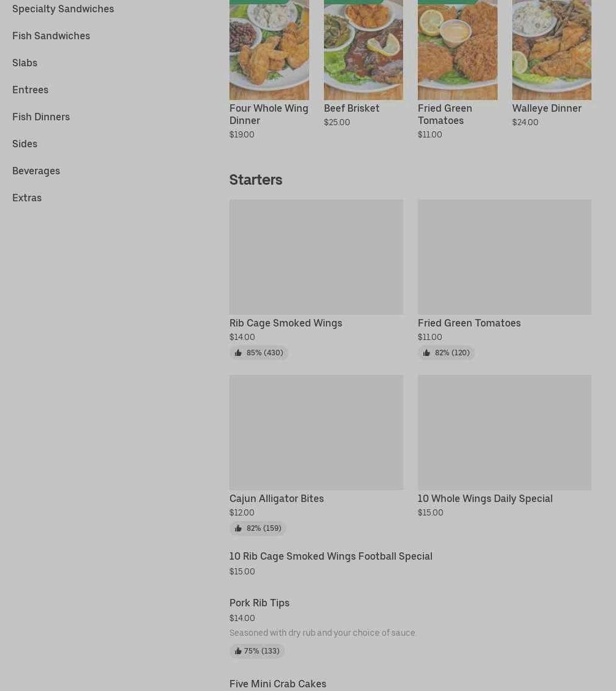Open the Entrees category
This screenshot has height=691, width=616.
[31, 90]
